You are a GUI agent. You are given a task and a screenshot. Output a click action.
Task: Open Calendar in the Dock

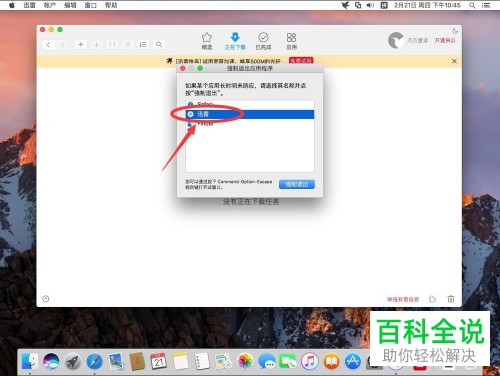click(x=159, y=361)
